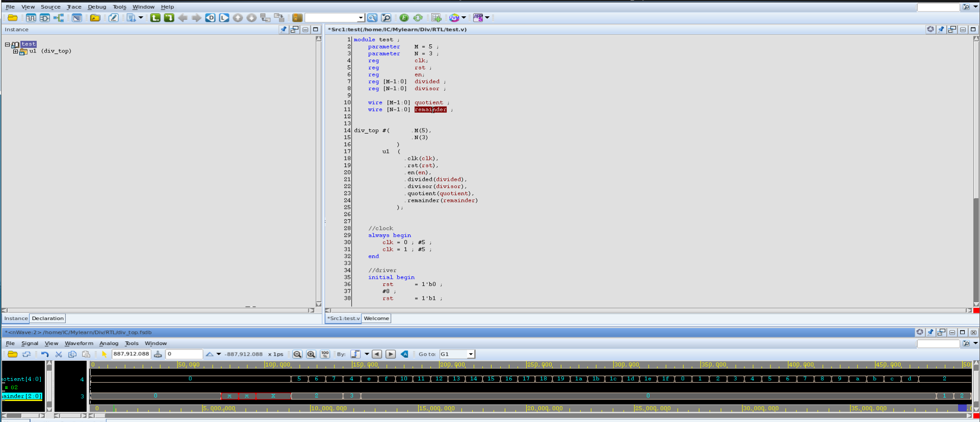Click the blue A marker icon in nWave toolbar
The width and height of the screenshot is (980, 422).
tap(405, 354)
